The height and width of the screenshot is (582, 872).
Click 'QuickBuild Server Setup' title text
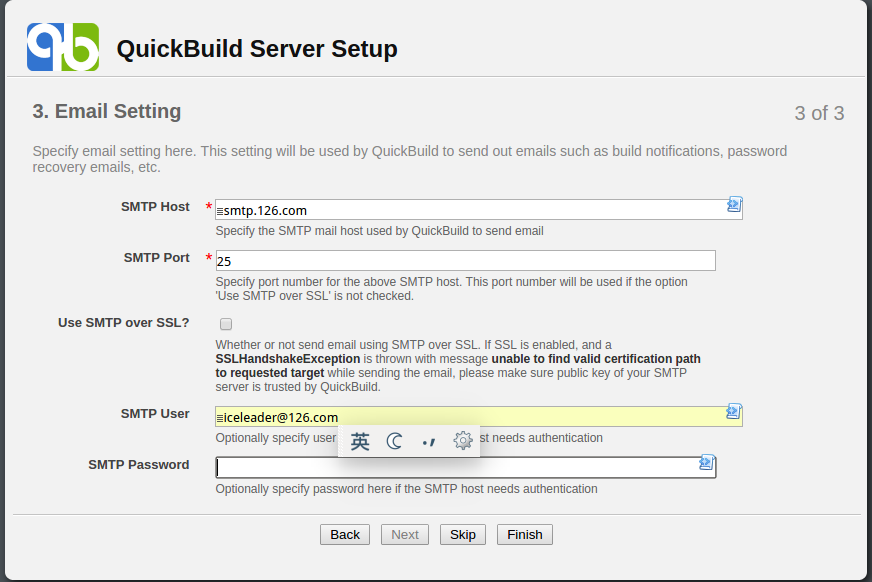[257, 49]
